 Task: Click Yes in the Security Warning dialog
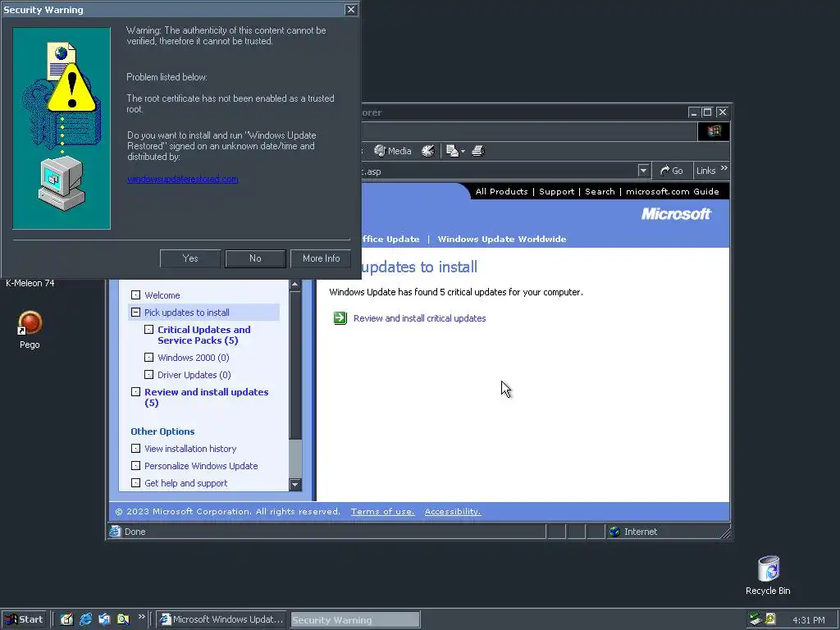[190, 258]
